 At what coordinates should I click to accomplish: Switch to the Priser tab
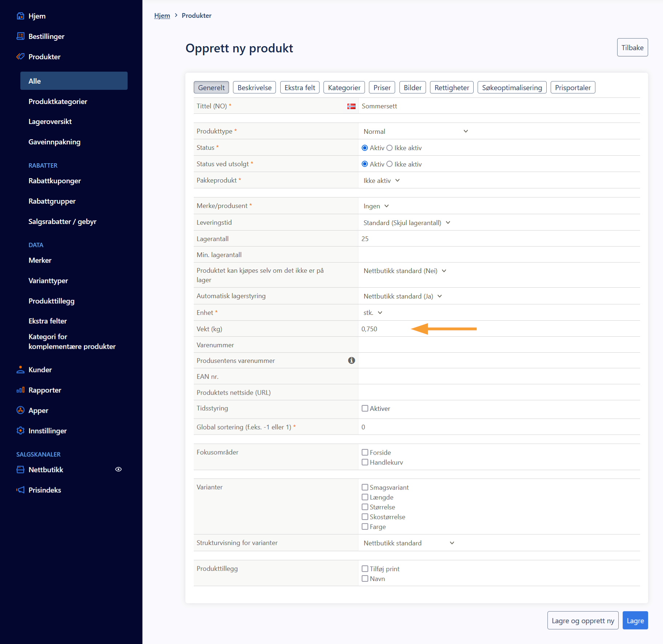[x=382, y=88]
